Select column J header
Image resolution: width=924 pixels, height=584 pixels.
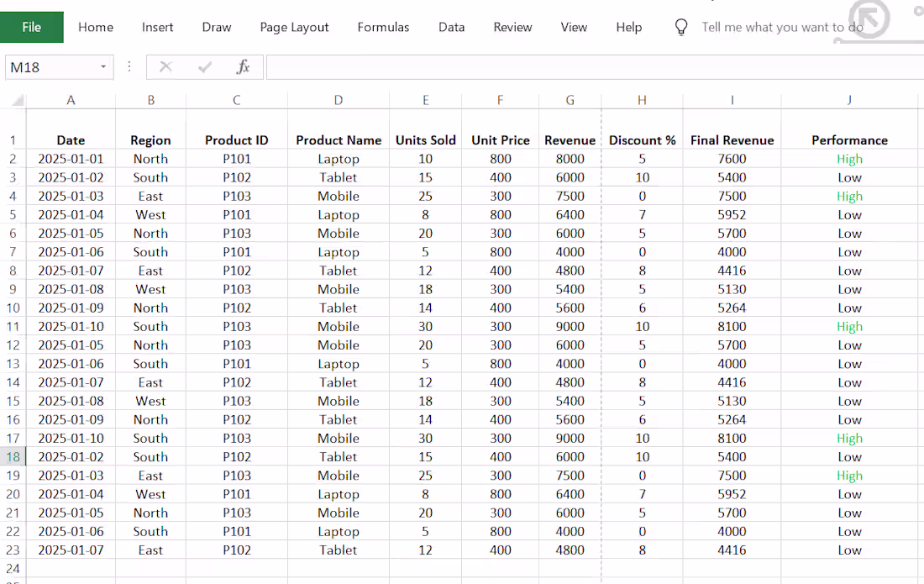[849, 100]
